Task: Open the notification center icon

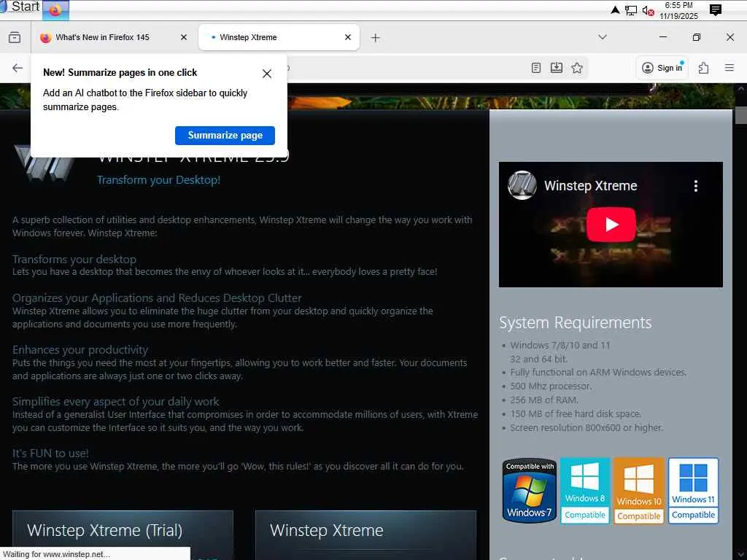Action: coord(715,10)
